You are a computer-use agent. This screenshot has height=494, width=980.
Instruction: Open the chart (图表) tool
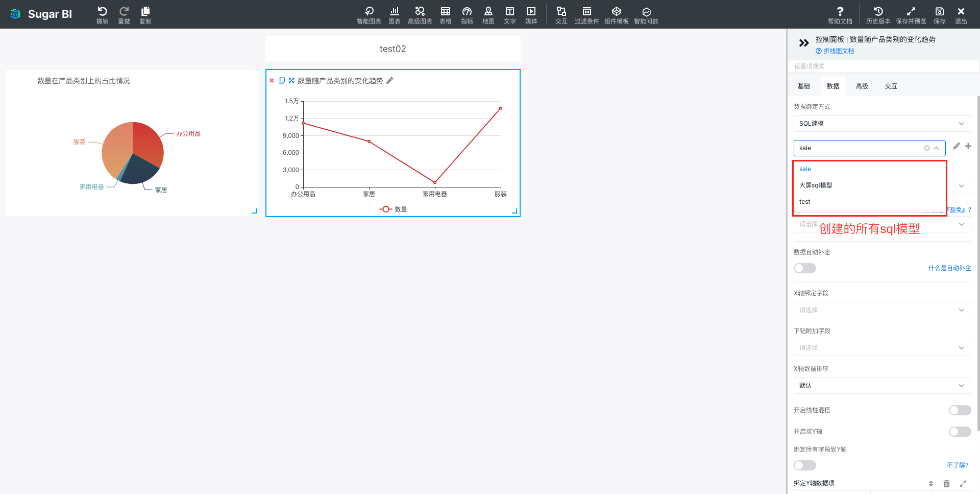(x=395, y=15)
